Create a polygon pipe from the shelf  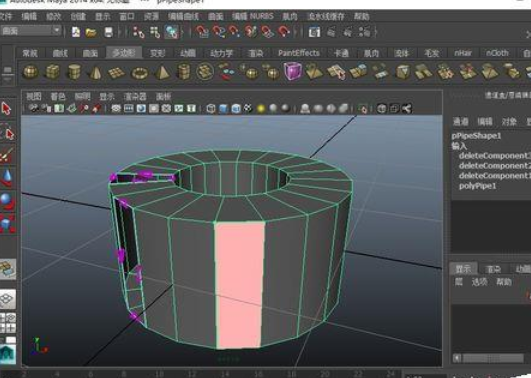point(183,72)
